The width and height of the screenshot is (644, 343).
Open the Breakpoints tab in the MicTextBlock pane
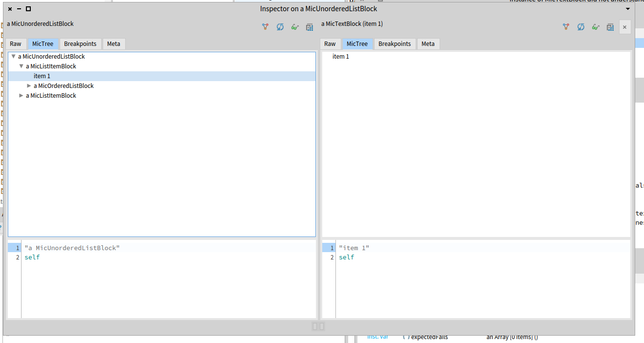point(395,44)
